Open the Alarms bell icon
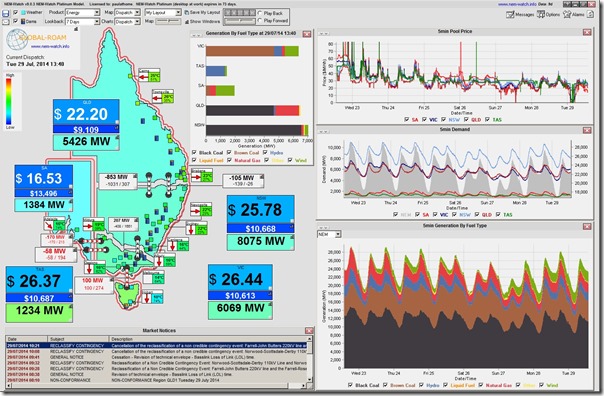604x396 pixels. click(567, 14)
